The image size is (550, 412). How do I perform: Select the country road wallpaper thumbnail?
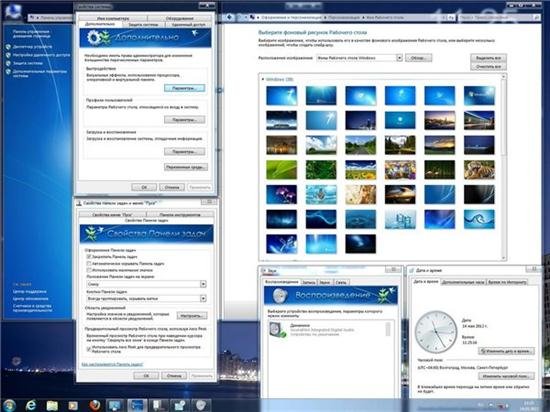point(361,145)
